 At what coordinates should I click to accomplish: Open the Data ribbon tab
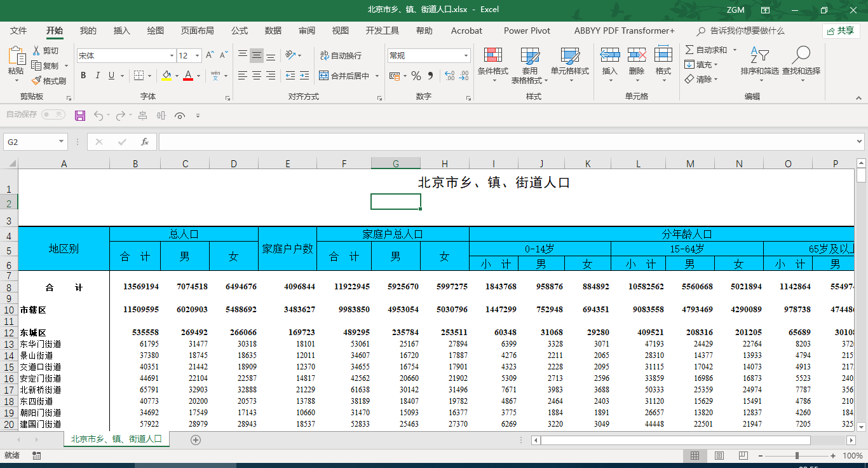point(273,31)
